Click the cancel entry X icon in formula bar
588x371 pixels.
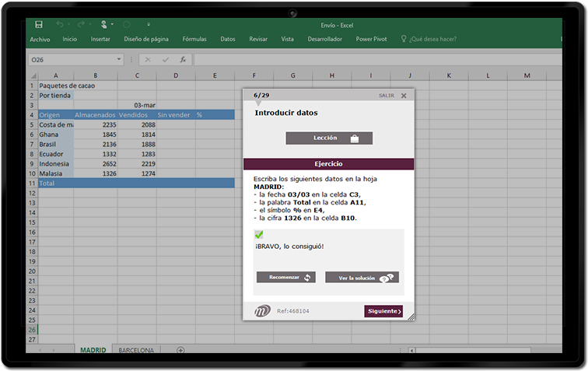tap(148, 59)
